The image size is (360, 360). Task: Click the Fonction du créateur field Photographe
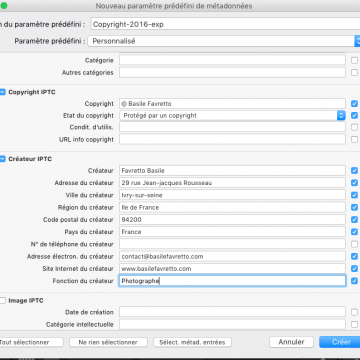coord(232,281)
